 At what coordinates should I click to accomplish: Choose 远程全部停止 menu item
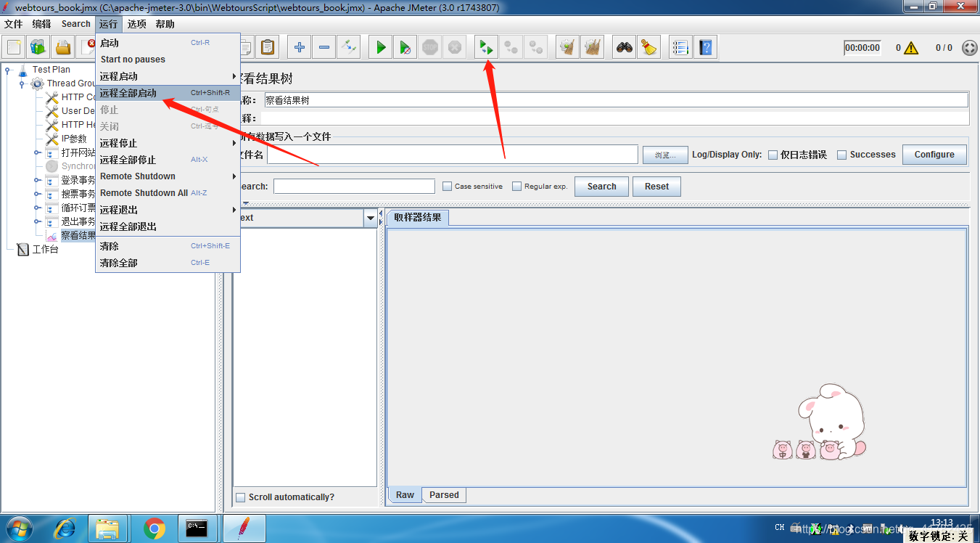click(x=168, y=160)
